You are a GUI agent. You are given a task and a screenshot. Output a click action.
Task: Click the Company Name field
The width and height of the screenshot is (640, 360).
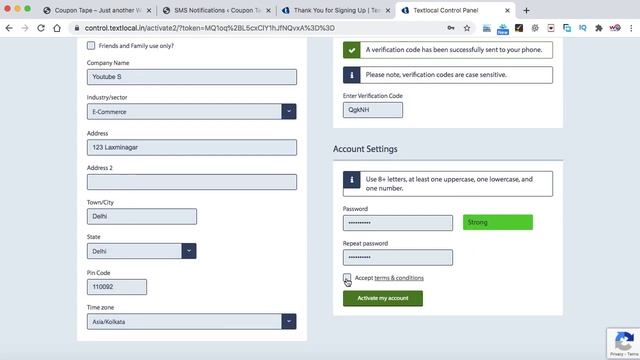191,77
